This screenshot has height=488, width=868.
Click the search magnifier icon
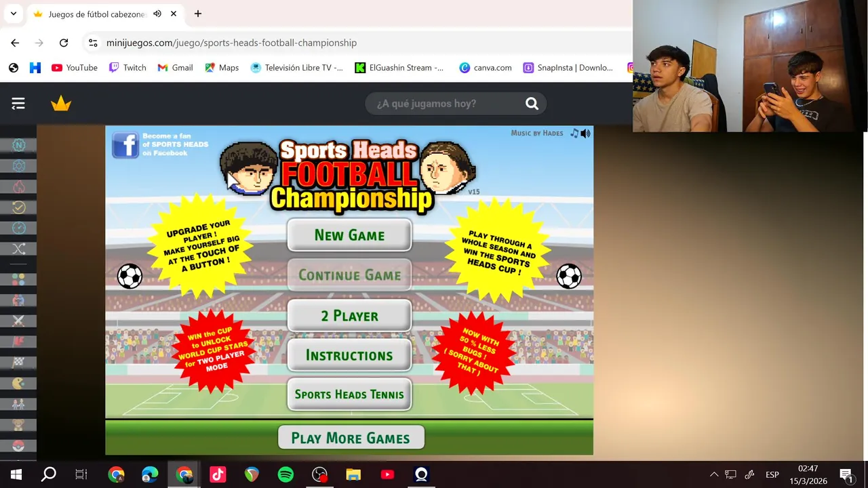click(532, 104)
